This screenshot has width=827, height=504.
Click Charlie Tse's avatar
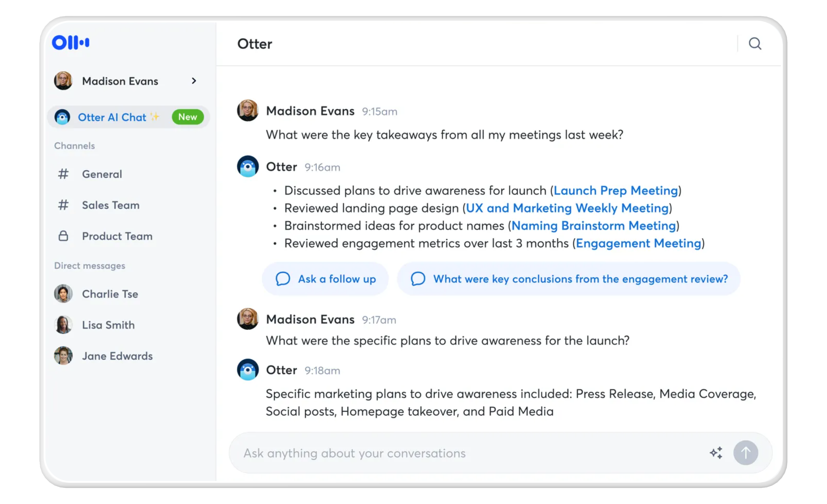pyautogui.click(x=63, y=294)
